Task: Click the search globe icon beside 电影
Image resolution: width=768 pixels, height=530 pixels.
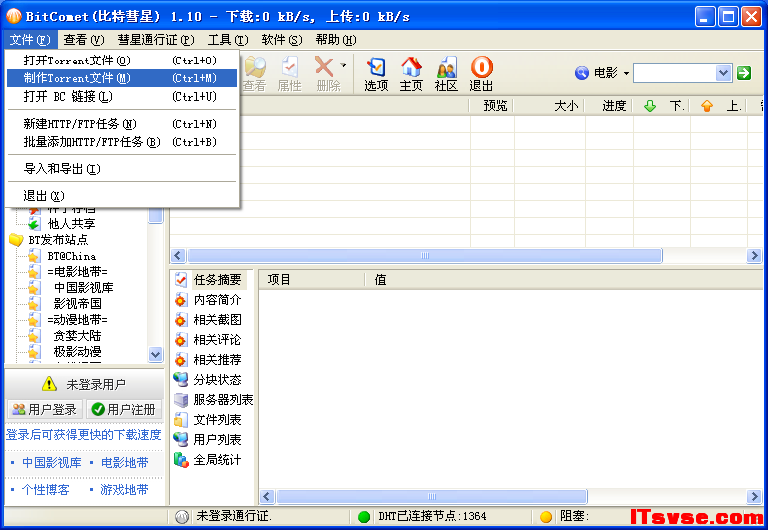Action: click(x=581, y=73)
